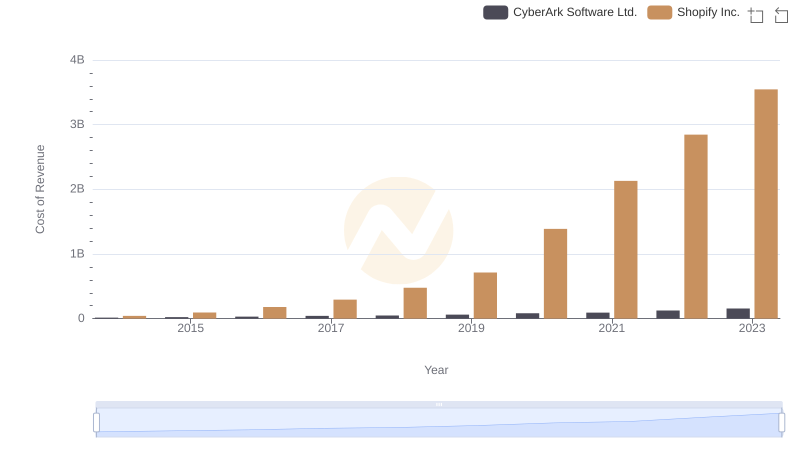
Task: Select the Shopify 2019 bar
Action: [485, 295]
